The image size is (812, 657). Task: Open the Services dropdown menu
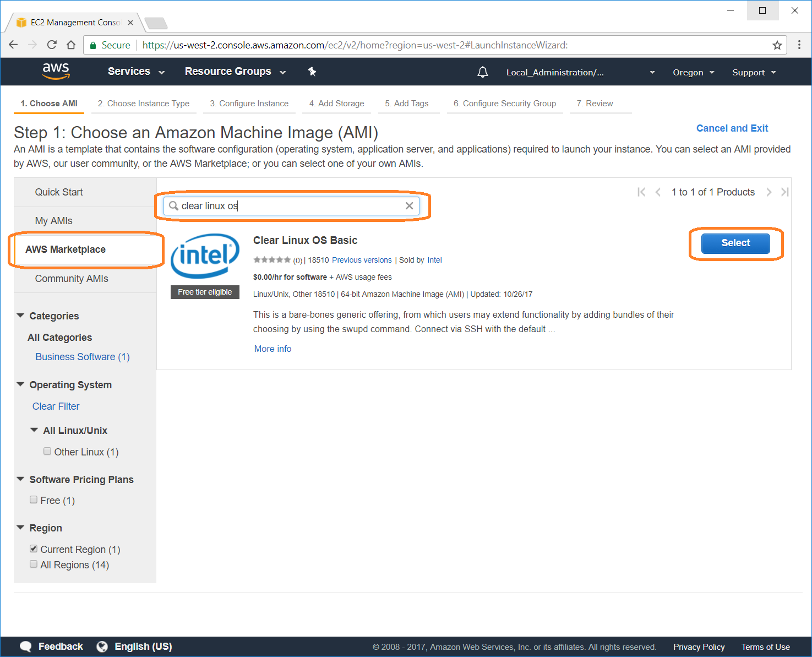(136, 72)
